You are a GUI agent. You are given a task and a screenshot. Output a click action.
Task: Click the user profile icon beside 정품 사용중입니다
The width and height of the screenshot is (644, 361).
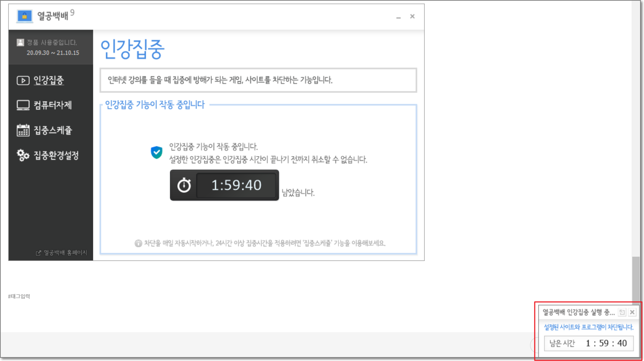point(20,42)
